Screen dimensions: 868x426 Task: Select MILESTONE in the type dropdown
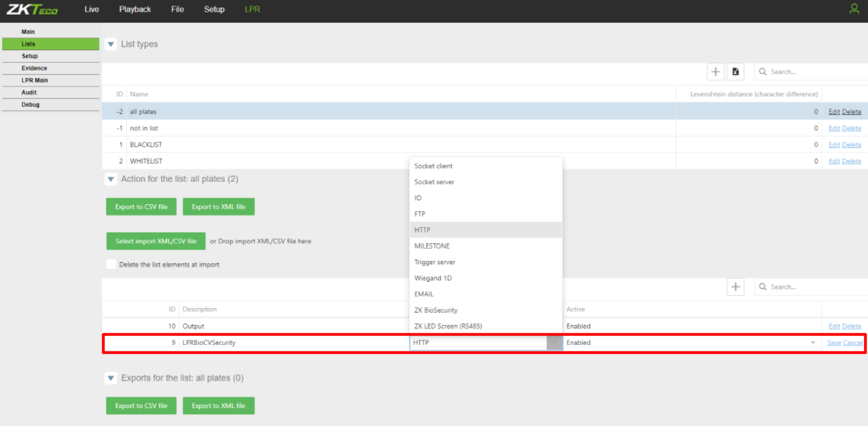(x=486, y=246)
